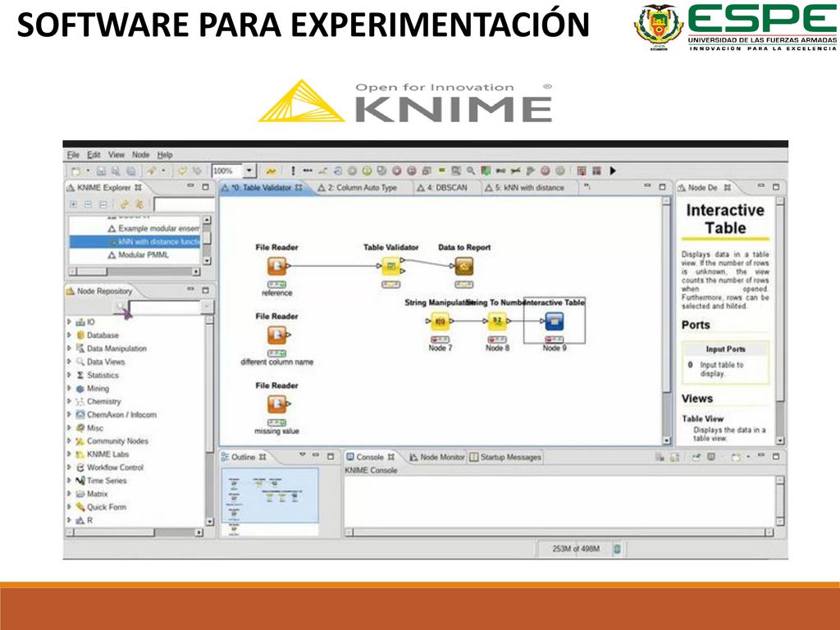Click the redo arrow in the toolbar
Viewport: 840px width, 630px height.
pyautogui.click(x=197, y=171)
